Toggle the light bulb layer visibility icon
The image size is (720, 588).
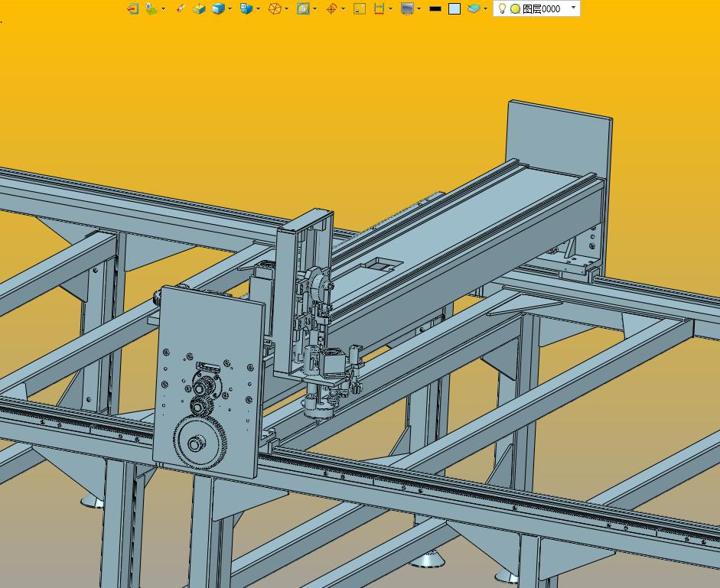502,8
